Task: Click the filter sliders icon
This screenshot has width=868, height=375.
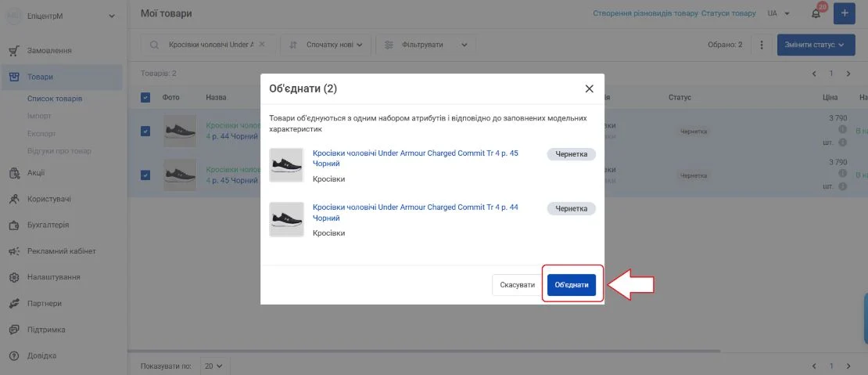Action: (389, 45)
